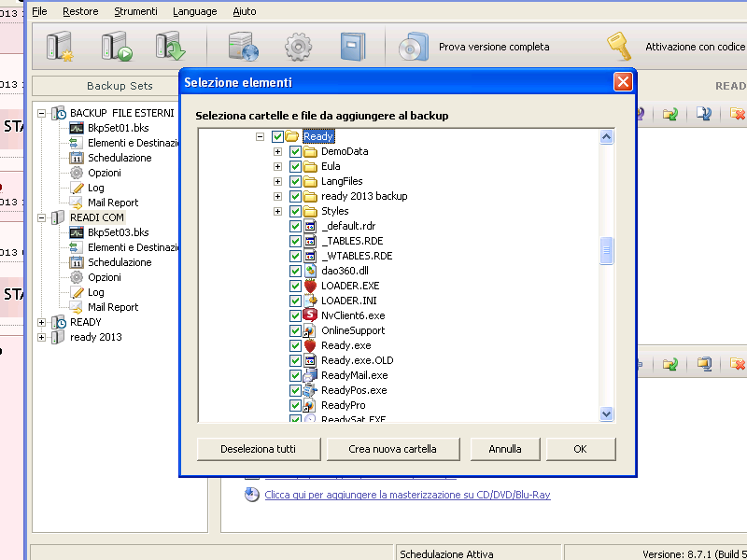Select the ready 2013 tree item
The height and width of the screenshot is (560, 747).
click(96, 337)
